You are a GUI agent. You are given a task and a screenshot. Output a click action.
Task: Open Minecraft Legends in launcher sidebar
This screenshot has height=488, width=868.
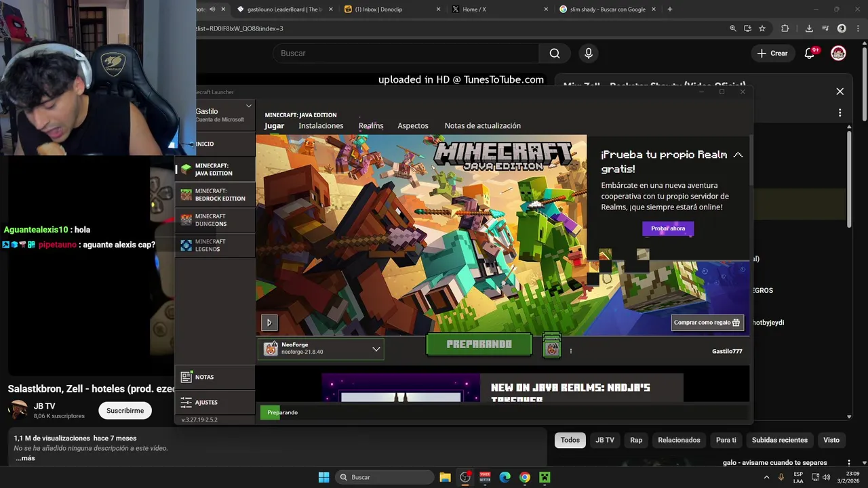[x=215, y=245]
